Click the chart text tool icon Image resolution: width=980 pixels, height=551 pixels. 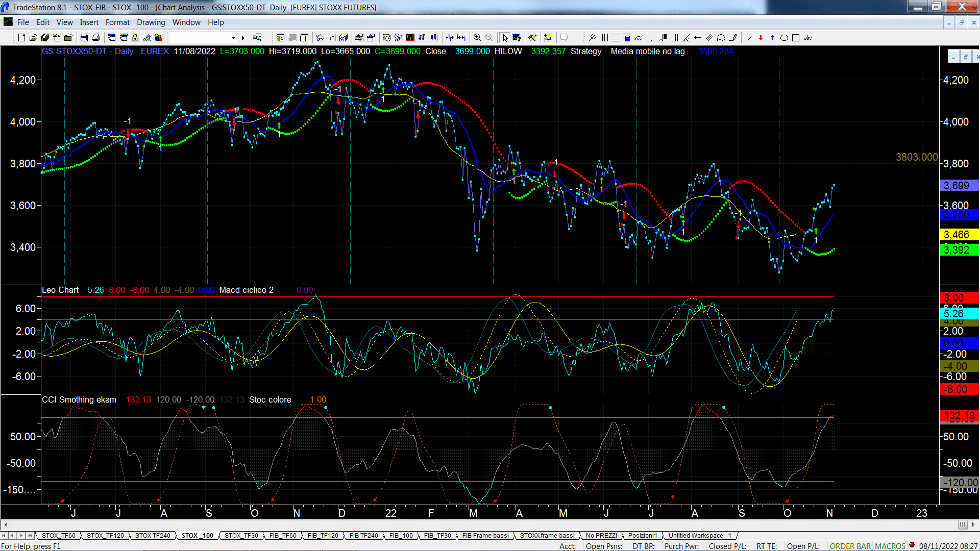[517, 38]
